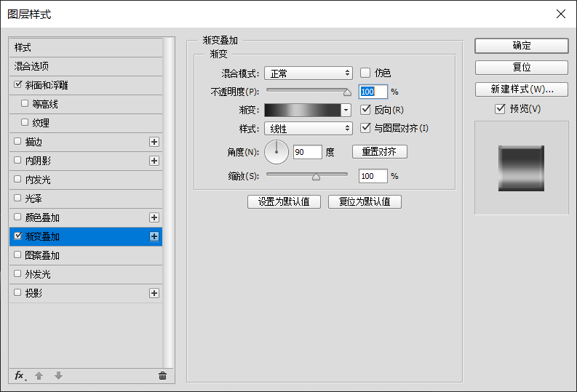Toggle the 预览(V) preview checkbox
The height and width of the screenshot is (392, 577).
coord(500,109)
